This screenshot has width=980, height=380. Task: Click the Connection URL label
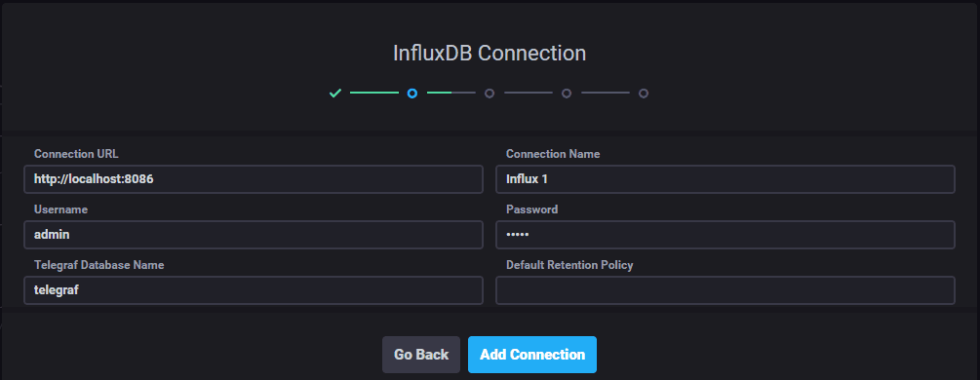tap(76, 154)
